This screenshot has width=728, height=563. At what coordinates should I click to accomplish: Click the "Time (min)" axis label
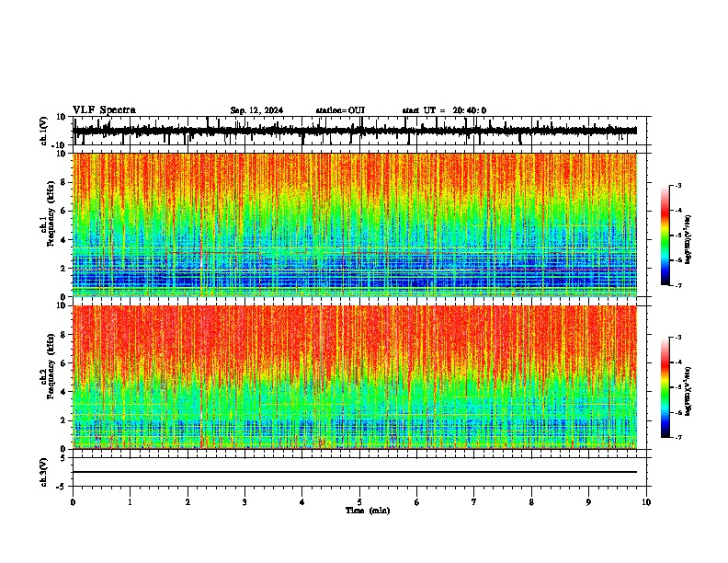[368, 511]
